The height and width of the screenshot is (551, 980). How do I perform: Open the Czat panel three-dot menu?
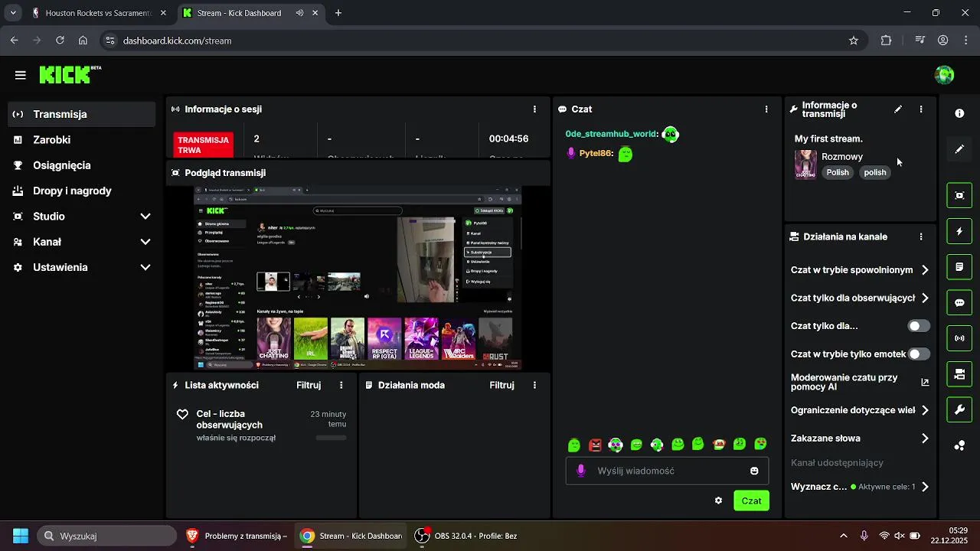tap(766, 109)
